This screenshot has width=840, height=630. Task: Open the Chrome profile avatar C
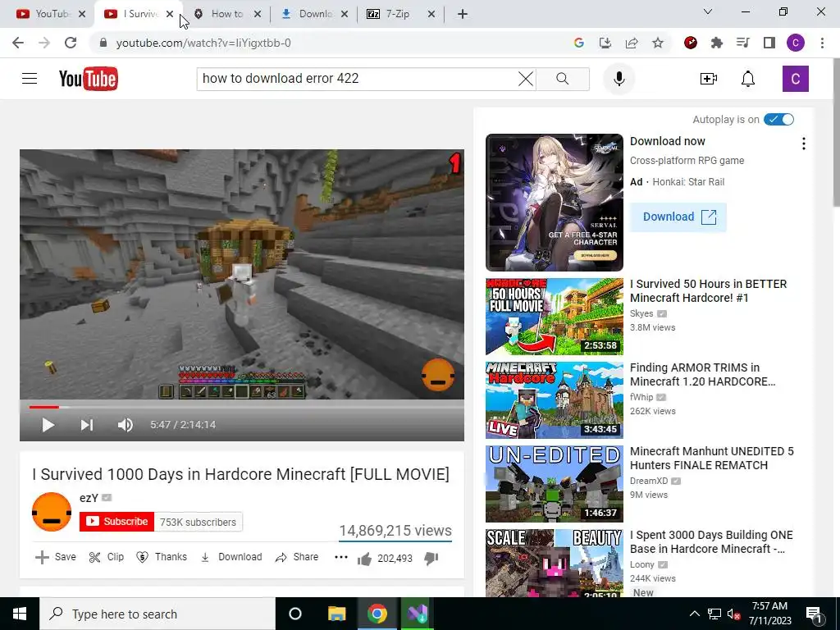click(796, 43)
